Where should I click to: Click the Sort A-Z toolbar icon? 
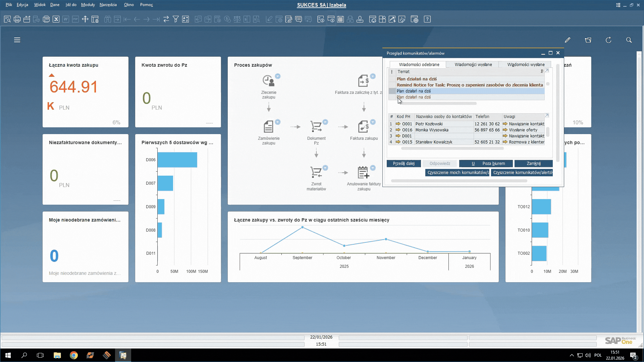[x=185, y=19]
